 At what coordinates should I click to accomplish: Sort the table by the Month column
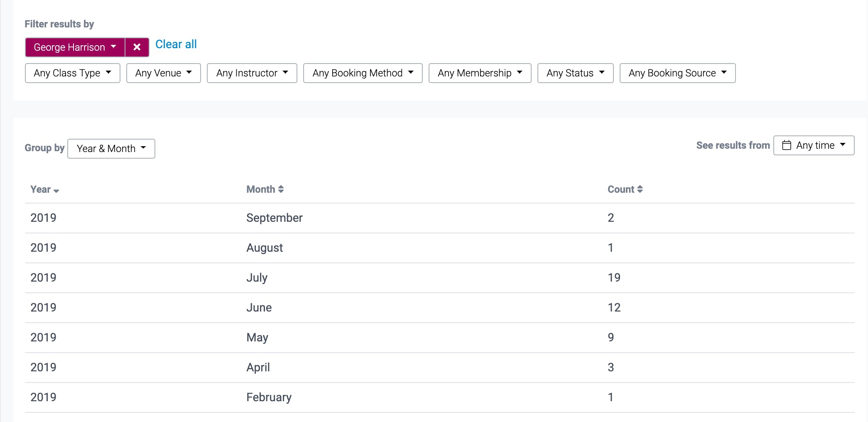(x=281, y=189)
